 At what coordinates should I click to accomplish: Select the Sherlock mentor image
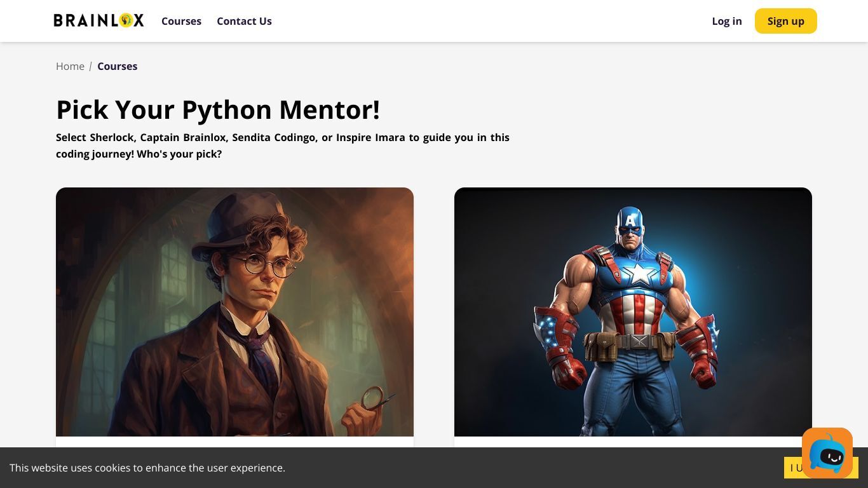(234, 312)
